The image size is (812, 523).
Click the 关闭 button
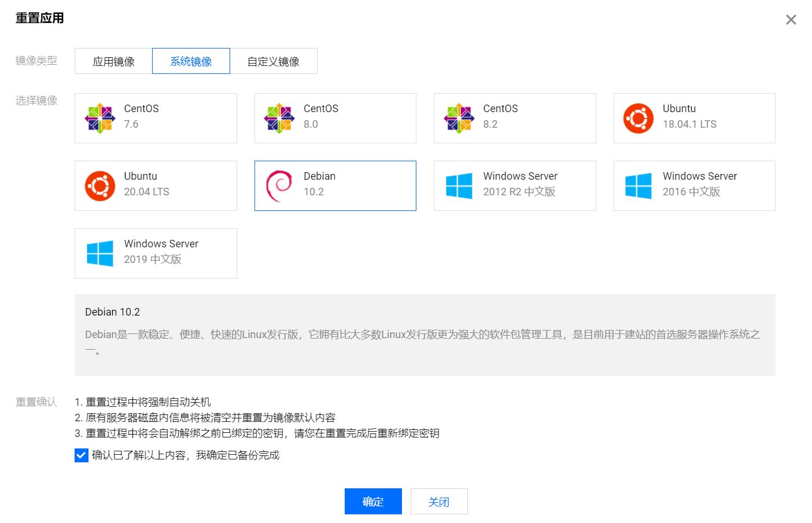(439, 502)
